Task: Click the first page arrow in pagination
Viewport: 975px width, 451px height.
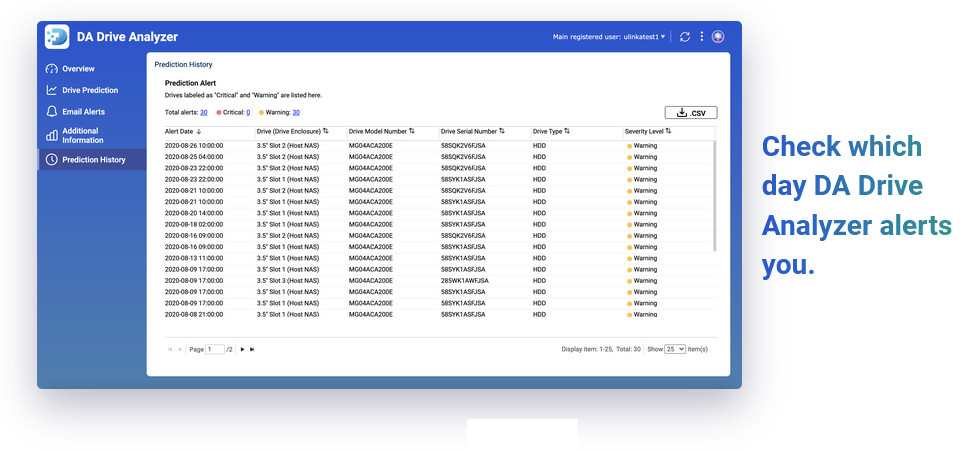Action: tap(170, 350)
